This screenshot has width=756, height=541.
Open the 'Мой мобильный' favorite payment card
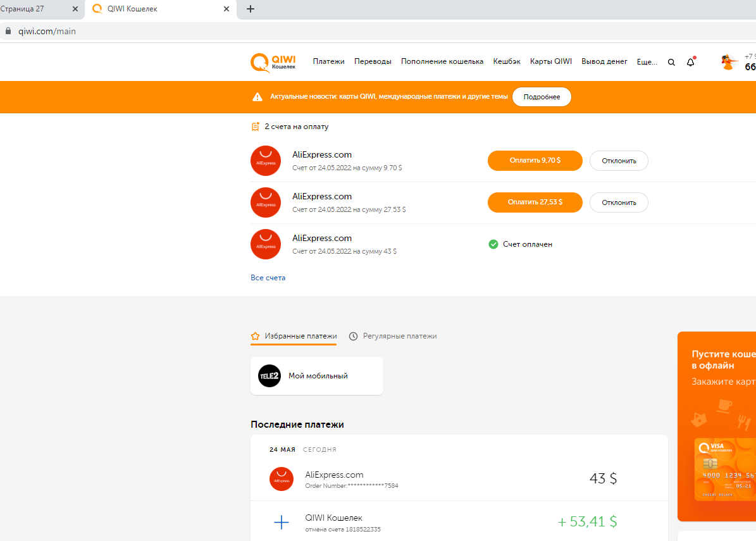(317, 376)
